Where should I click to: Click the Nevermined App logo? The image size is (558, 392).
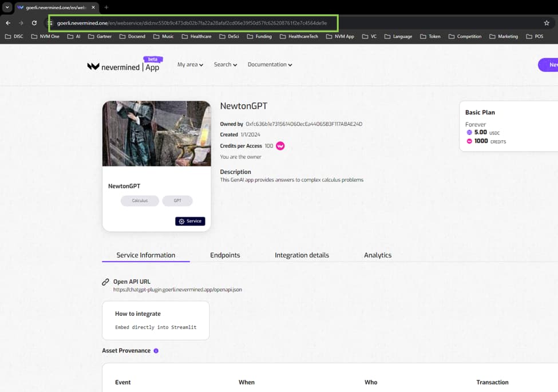(x=123, y=66)
